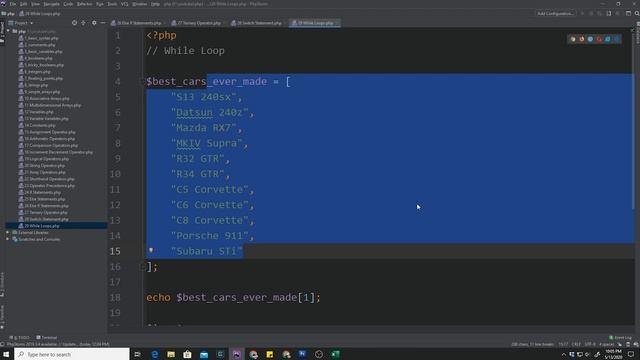Expand External Libraries node
The width and height of the screenshot is (640, 360).
click(8, 232)
